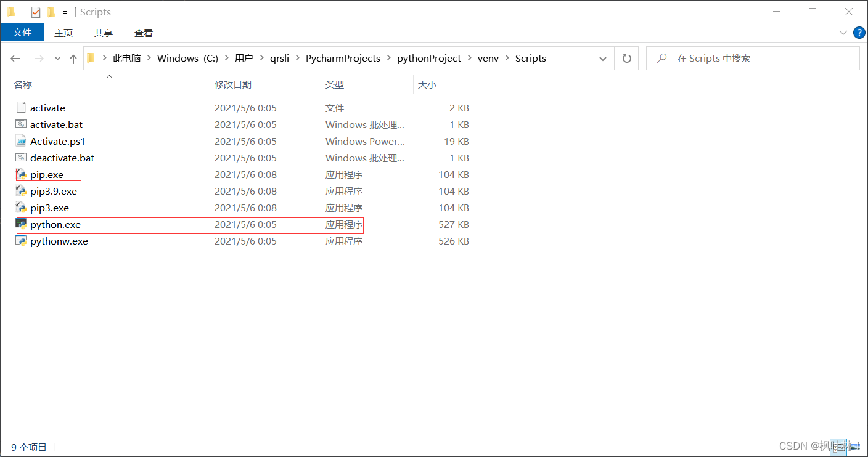Click the pythonw.exe application icon
This screenshot has width=868, height=457.
[x=21, y=241]
